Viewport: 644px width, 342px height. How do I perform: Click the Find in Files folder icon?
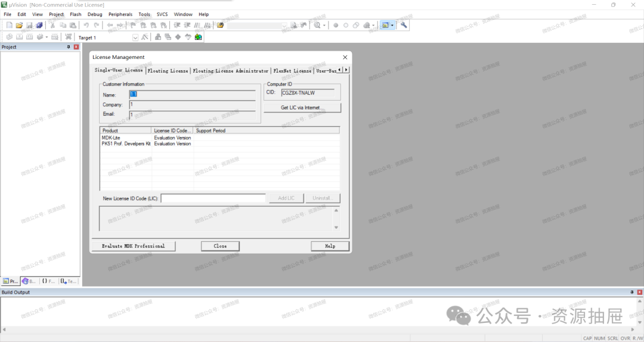coord(221,26)
